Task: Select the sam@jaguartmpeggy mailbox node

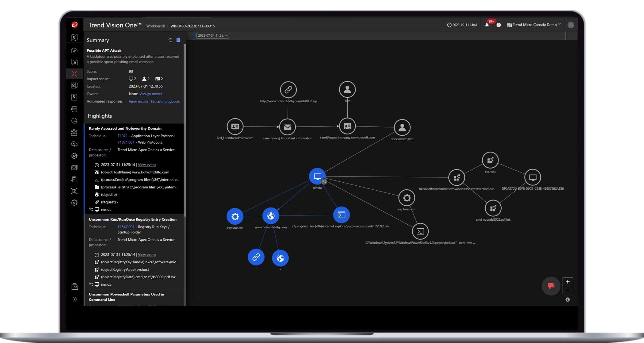Action: coord(347,126)
